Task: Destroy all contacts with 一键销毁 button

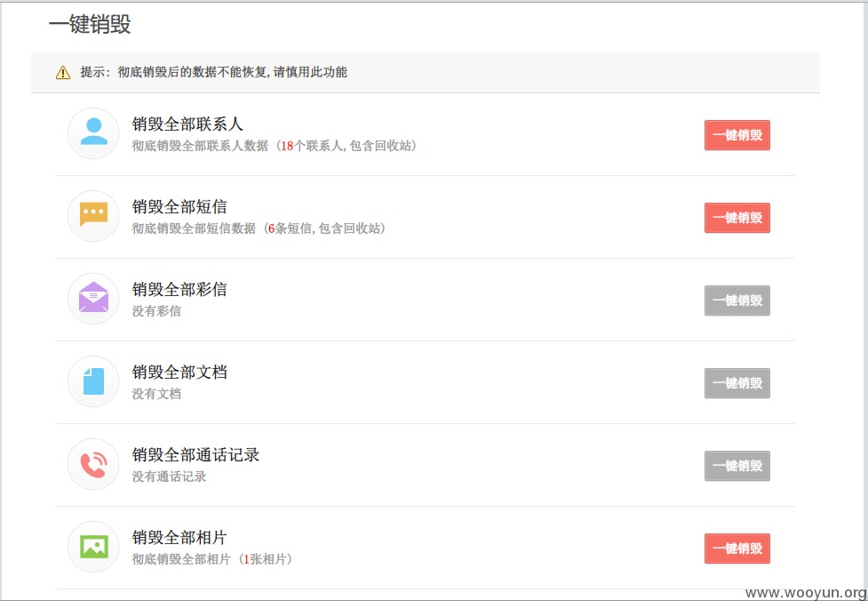Action: point(737,135)
